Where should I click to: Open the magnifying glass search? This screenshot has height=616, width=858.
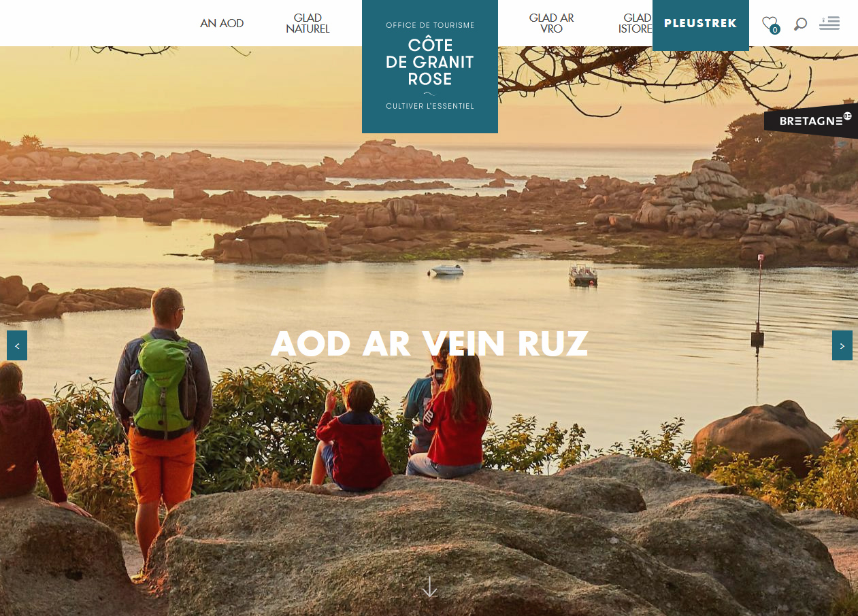800,24
